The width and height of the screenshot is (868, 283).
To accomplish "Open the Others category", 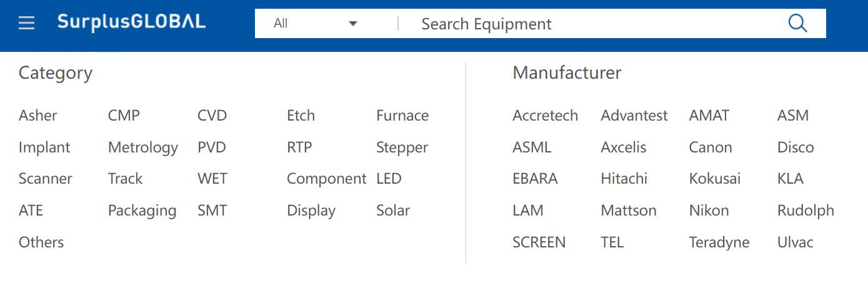I will (41, 242).
